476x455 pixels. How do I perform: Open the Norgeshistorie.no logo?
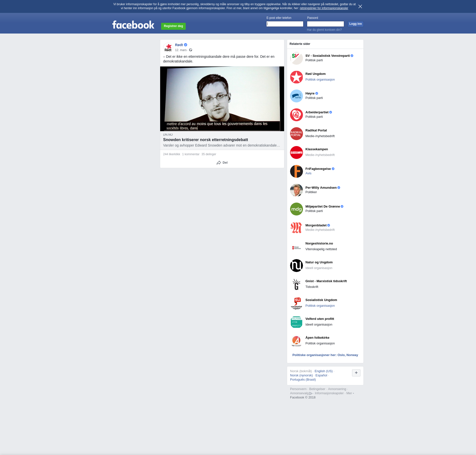297,247
